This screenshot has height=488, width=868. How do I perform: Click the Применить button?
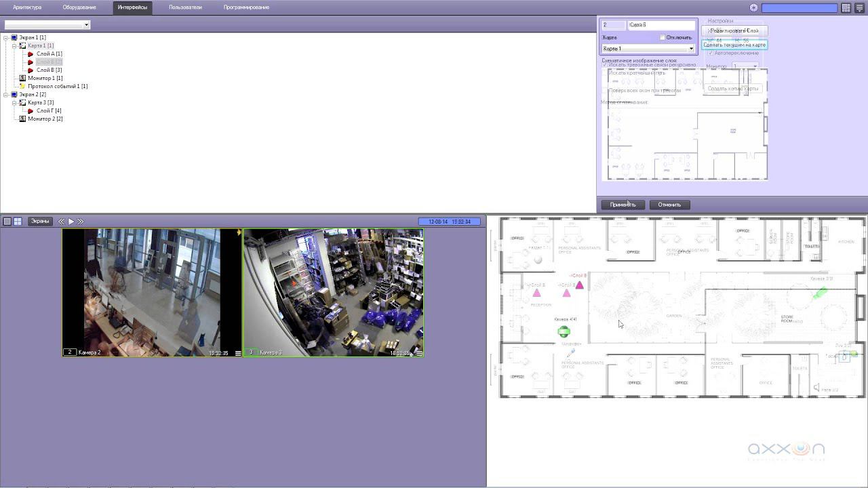point(623,205)
